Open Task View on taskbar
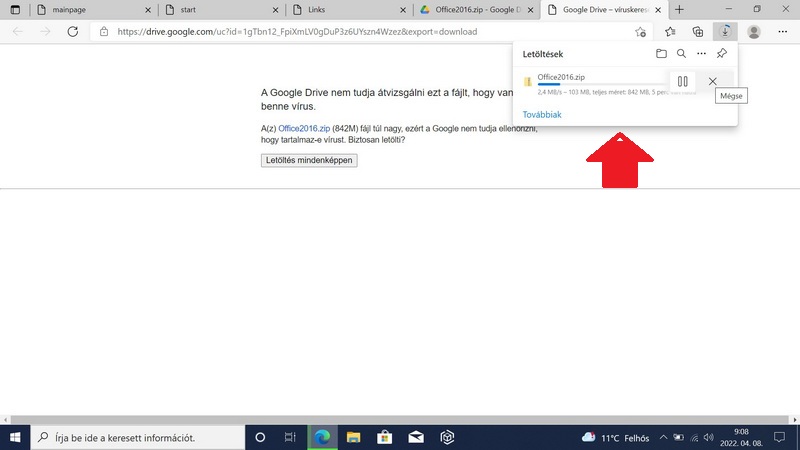 pos(290,437)
